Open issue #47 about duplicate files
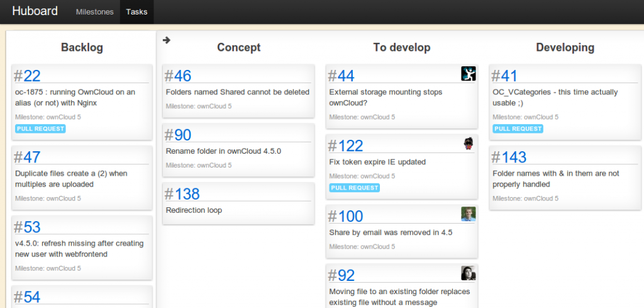 [x=27, y=157]
